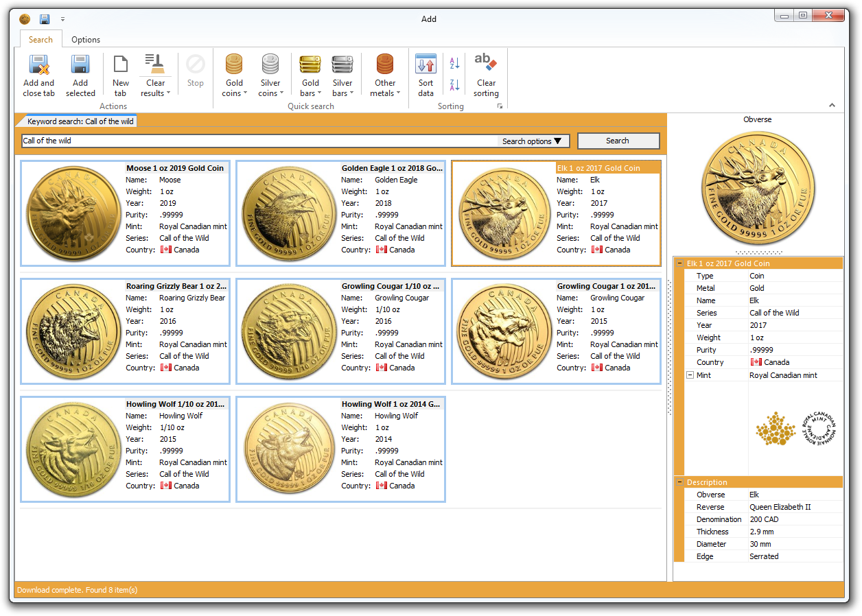This screenshot has width=862, height=616.
Task: Click the Sort data icon
Action: (x=426, y=66)
